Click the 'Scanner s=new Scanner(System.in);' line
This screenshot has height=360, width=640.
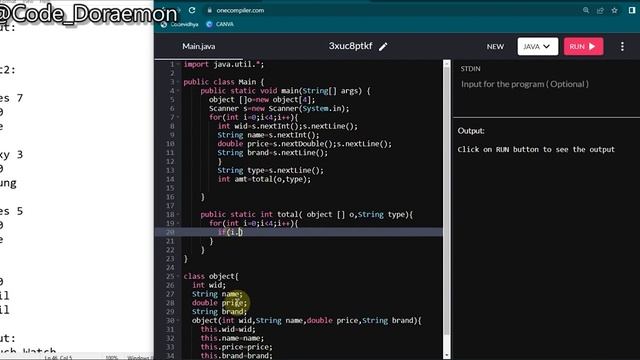point(279,109)
